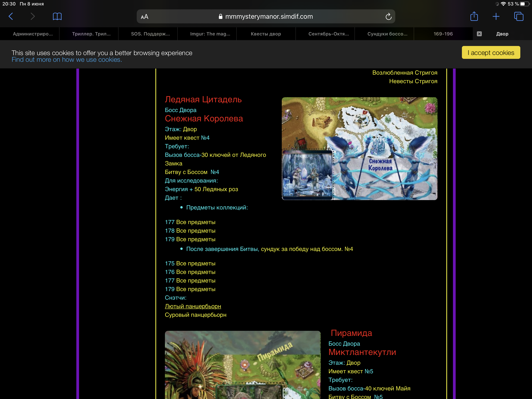532x399 pixels.
Task: Click the Пирамида heading
Action: tap(351, 333)
